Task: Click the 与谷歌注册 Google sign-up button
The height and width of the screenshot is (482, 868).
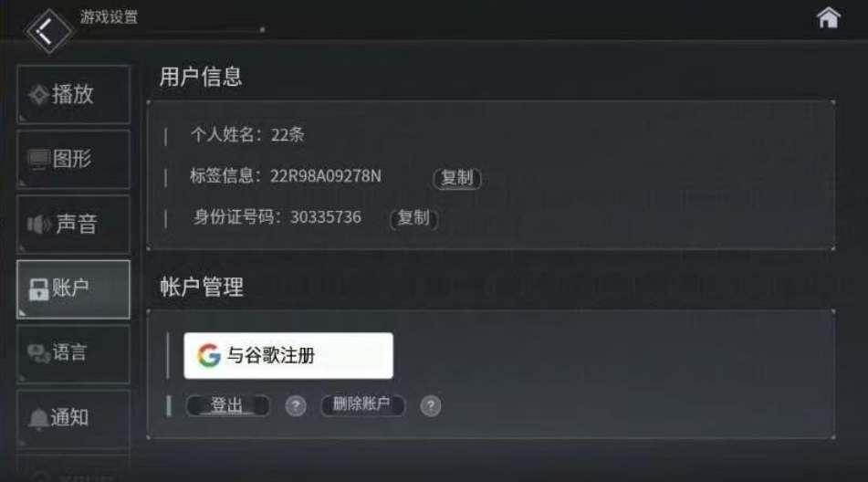Action: point(288,355)
